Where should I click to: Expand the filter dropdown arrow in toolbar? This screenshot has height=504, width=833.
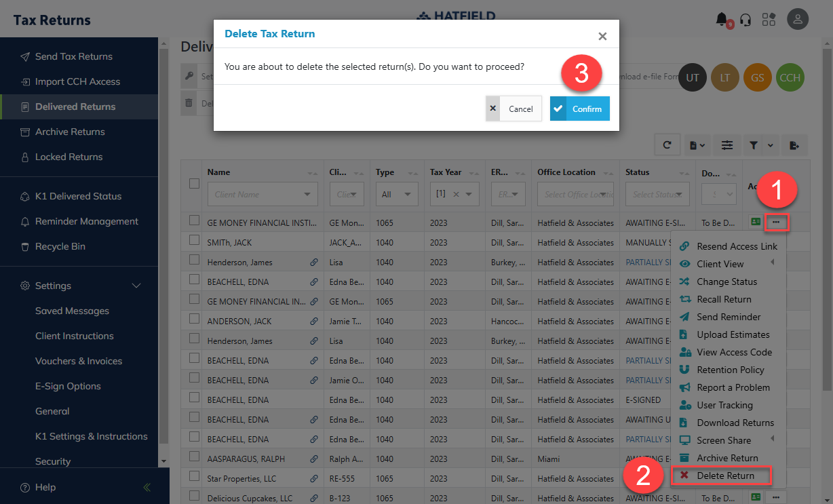770,144
